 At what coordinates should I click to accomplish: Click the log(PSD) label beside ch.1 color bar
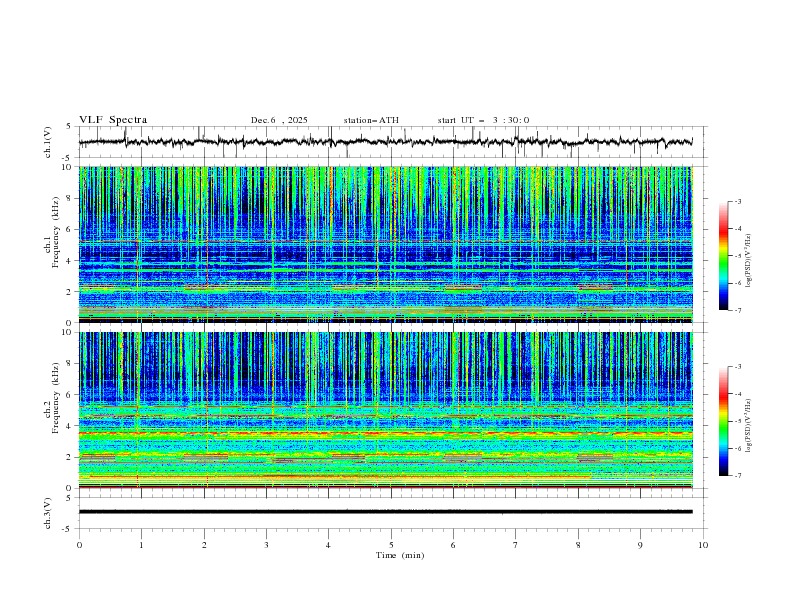coord(749,261)
